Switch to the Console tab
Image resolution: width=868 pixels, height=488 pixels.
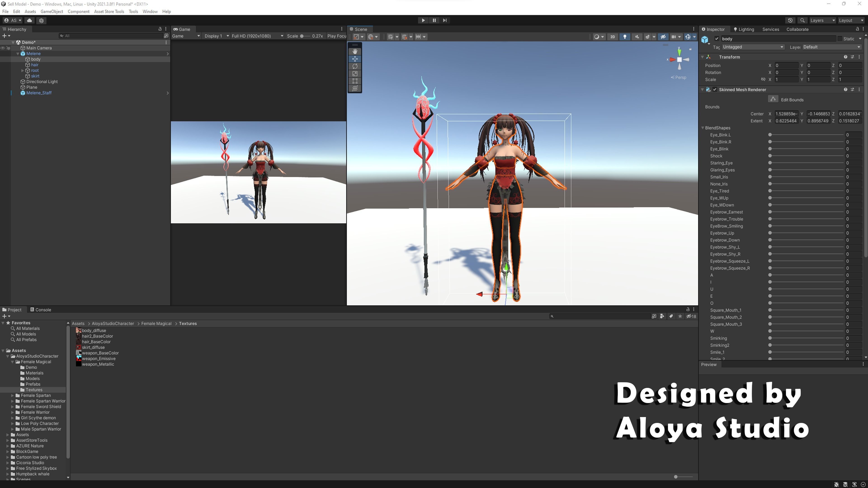(40, 310)
